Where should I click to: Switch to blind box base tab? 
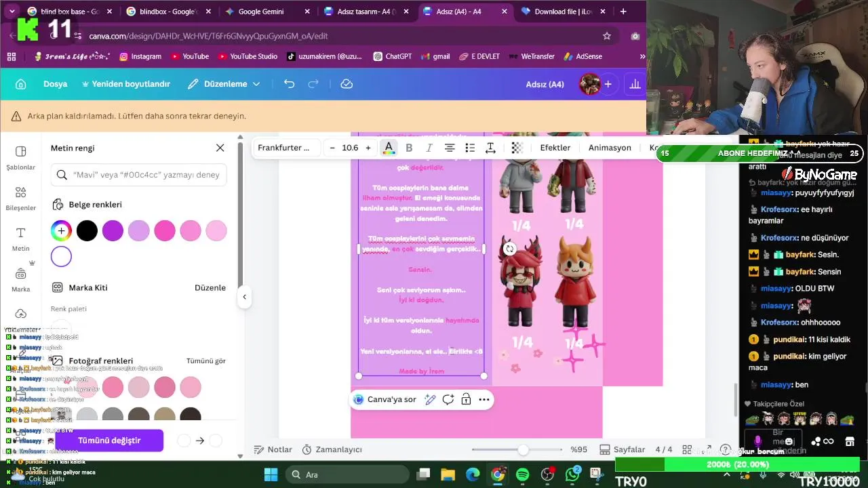(x=69, y=12)
